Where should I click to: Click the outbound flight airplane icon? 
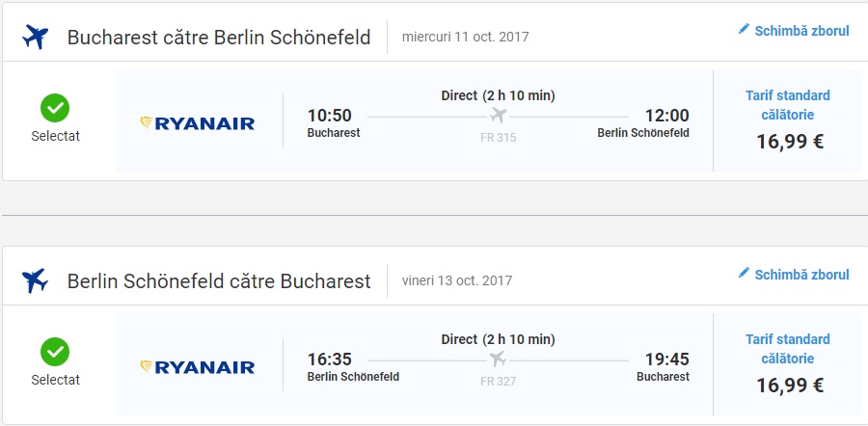coord(35,37)
